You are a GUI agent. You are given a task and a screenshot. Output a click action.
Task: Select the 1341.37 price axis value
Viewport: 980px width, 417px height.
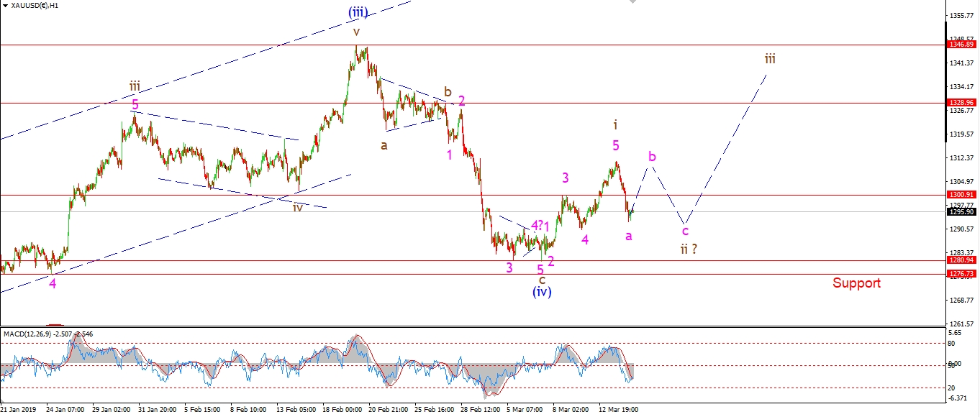pyautogui.click(x=962, y=63)
